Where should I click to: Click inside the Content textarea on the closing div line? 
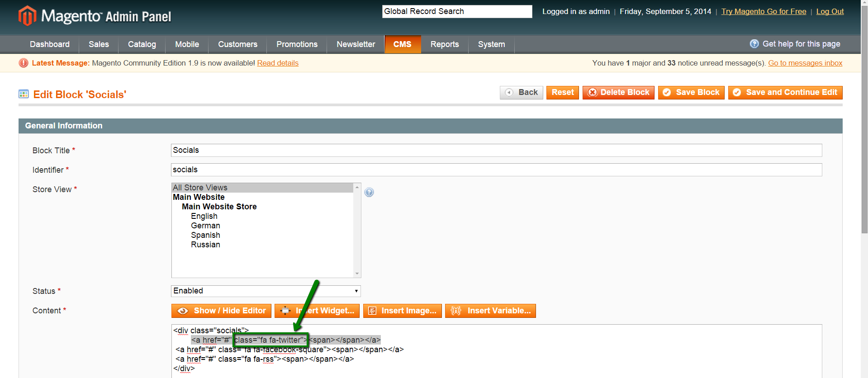click(184, 369)
